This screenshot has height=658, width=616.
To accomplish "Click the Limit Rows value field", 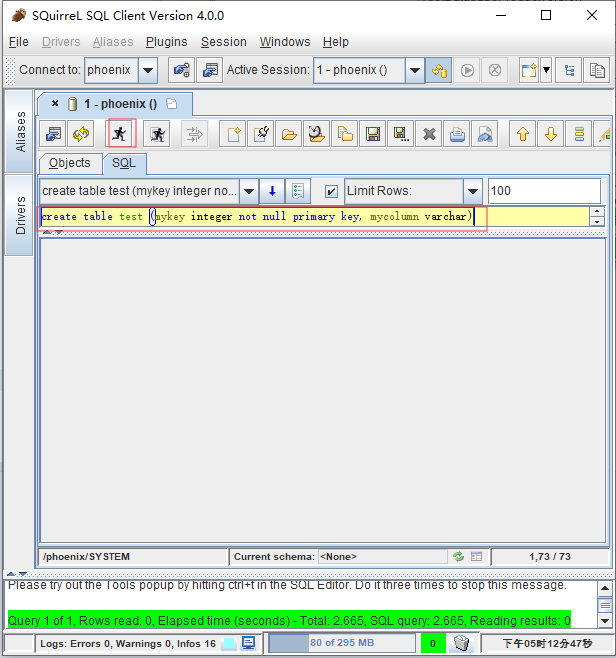I will (544, 191).
